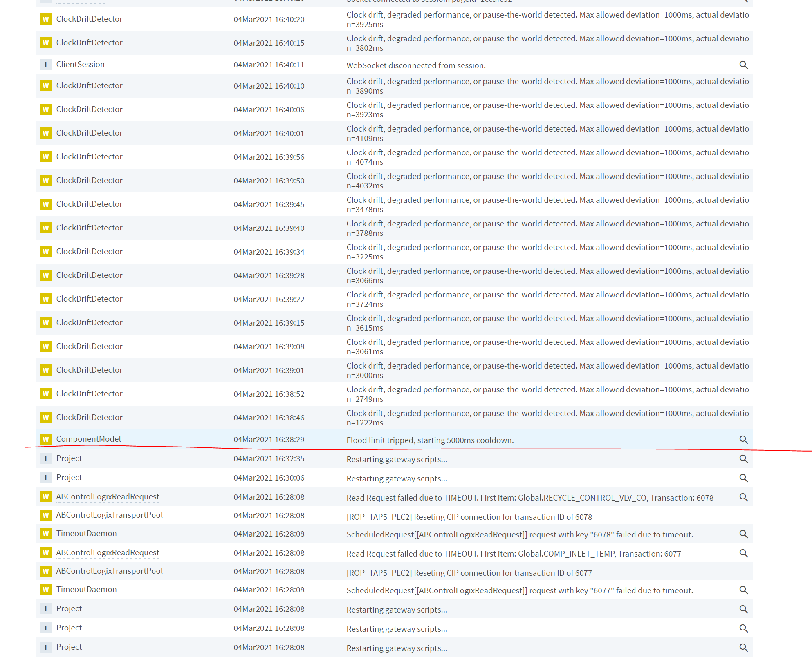The image size is (812, 664).
Task: Open ClockDriftDetector logger at 16:40:15
Action: (x=89, y=42)
